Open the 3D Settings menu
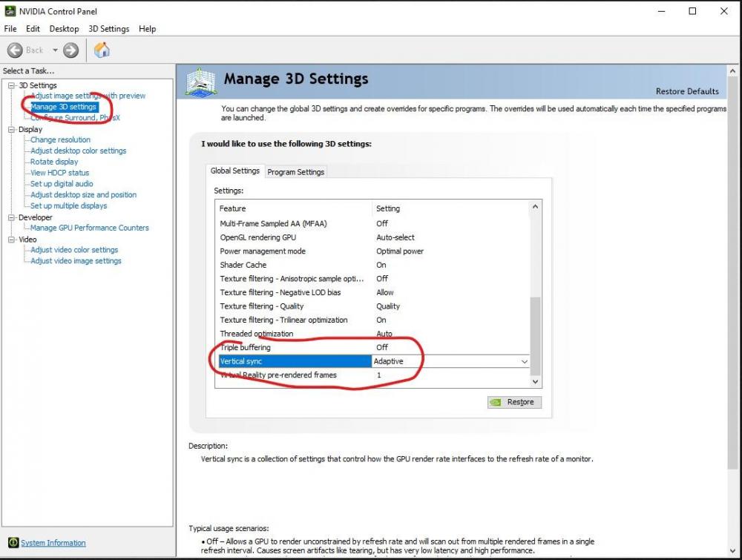Screen dimensions: 742x560 (109, 29)
